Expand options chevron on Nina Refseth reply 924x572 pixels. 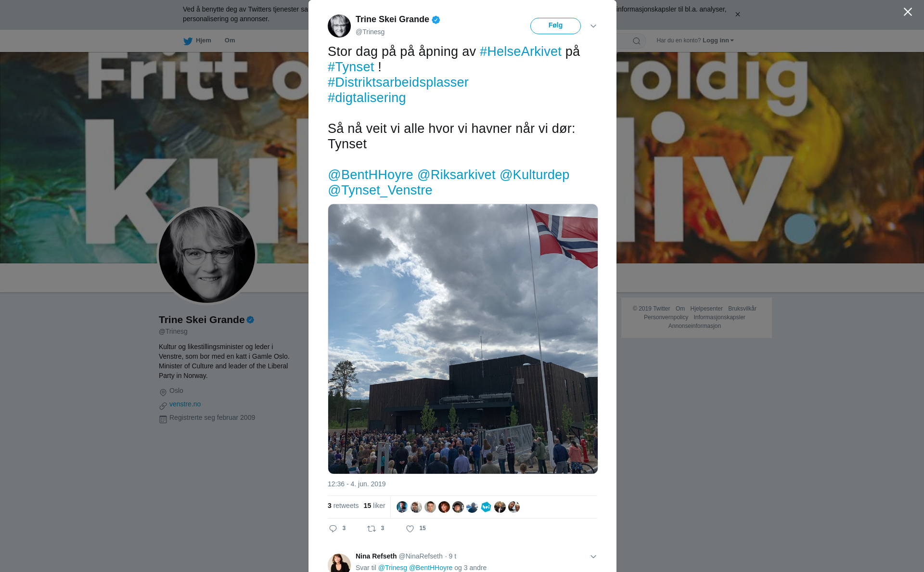click(x=593, y=557)
